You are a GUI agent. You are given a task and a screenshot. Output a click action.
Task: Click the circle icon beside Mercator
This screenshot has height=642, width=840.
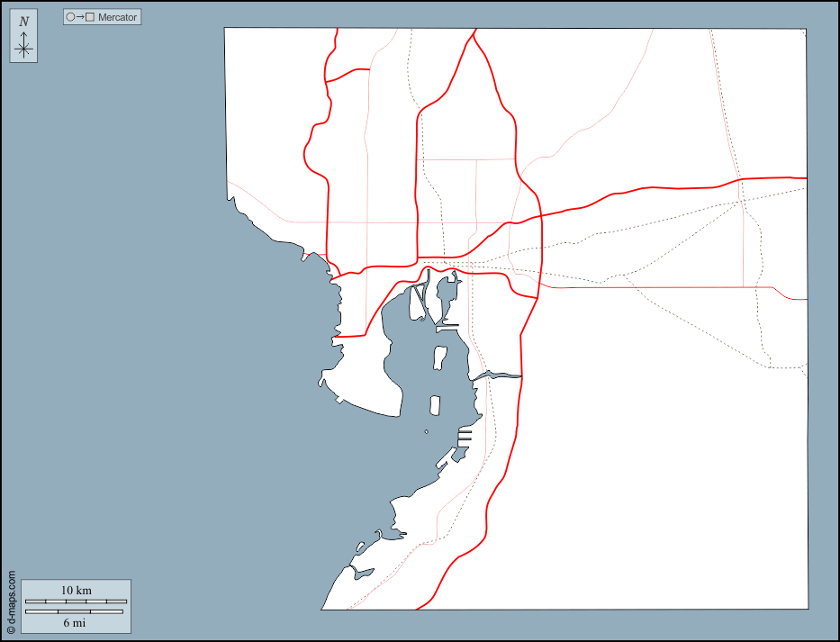click(70, 17)
